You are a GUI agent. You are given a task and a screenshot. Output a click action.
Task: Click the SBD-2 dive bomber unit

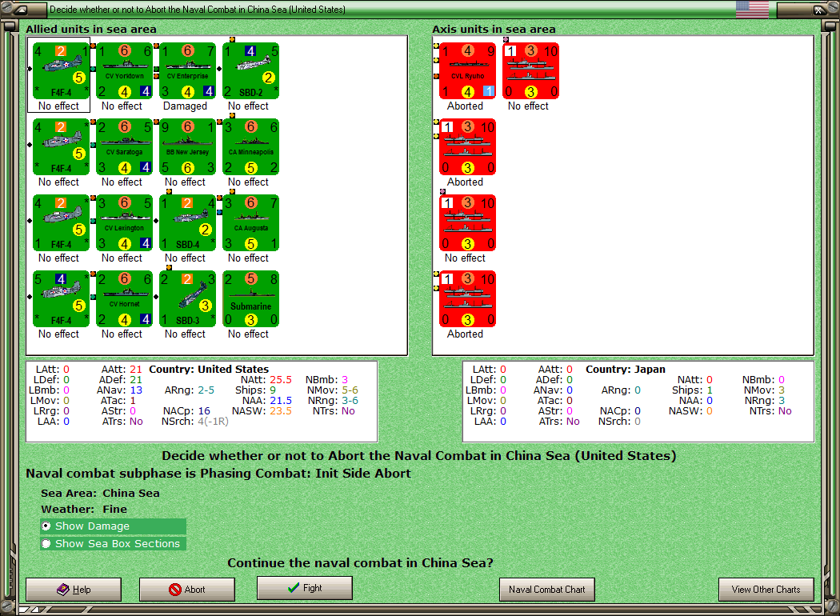(250, 70)
